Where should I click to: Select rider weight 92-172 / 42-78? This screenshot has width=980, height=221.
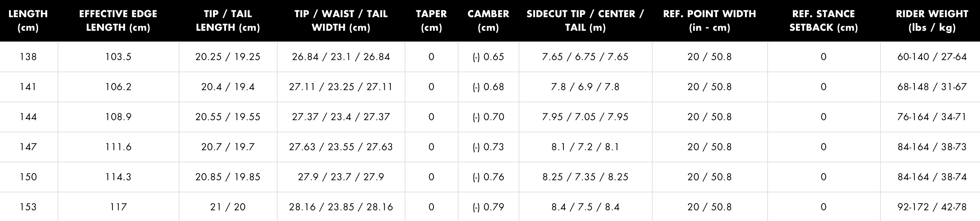pyautogui.click(x=932, y=207)
